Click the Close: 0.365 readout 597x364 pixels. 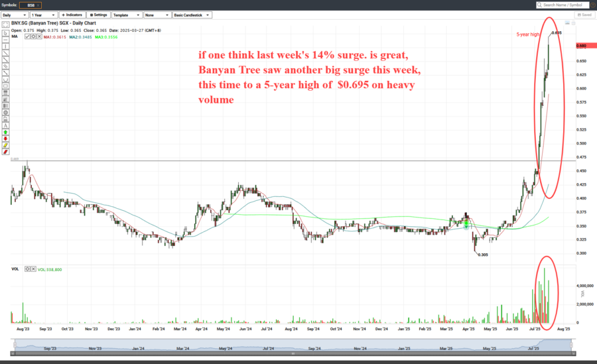[95, 30]
